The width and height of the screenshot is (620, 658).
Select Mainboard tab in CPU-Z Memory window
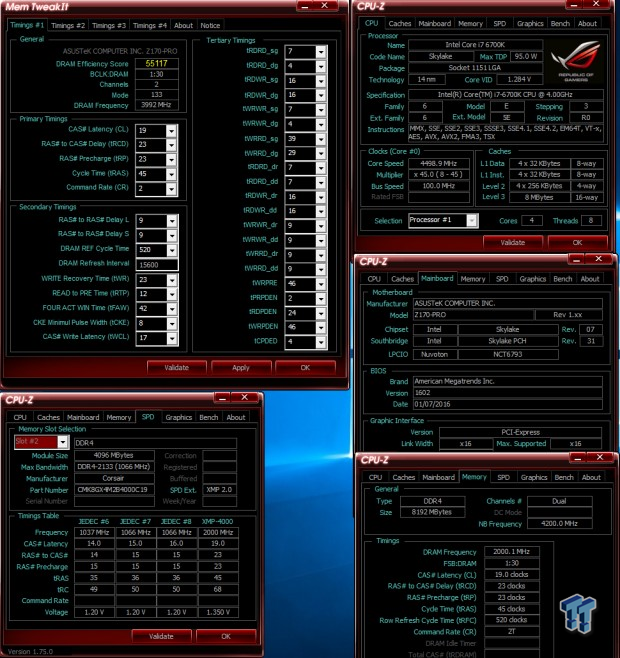[439, 478]
